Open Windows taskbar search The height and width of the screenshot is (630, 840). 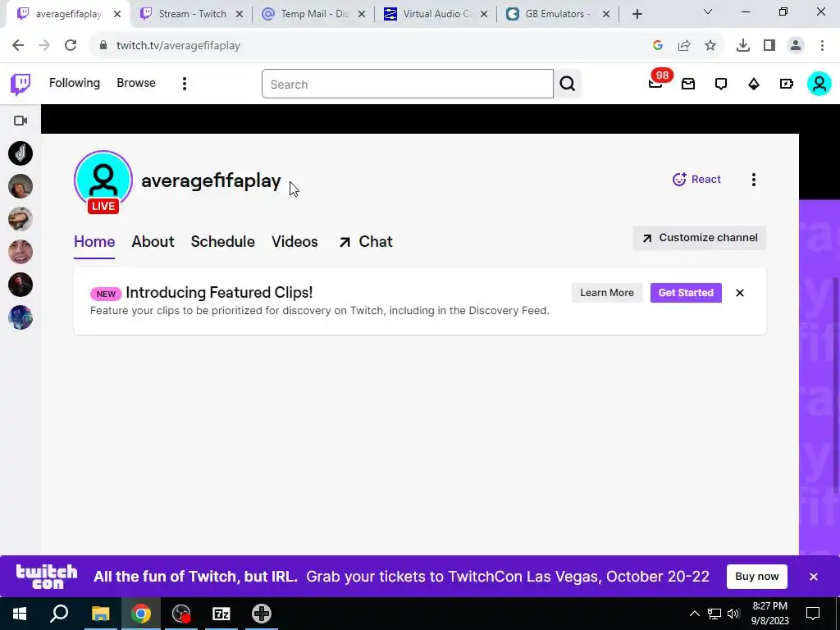click(59, 614)
